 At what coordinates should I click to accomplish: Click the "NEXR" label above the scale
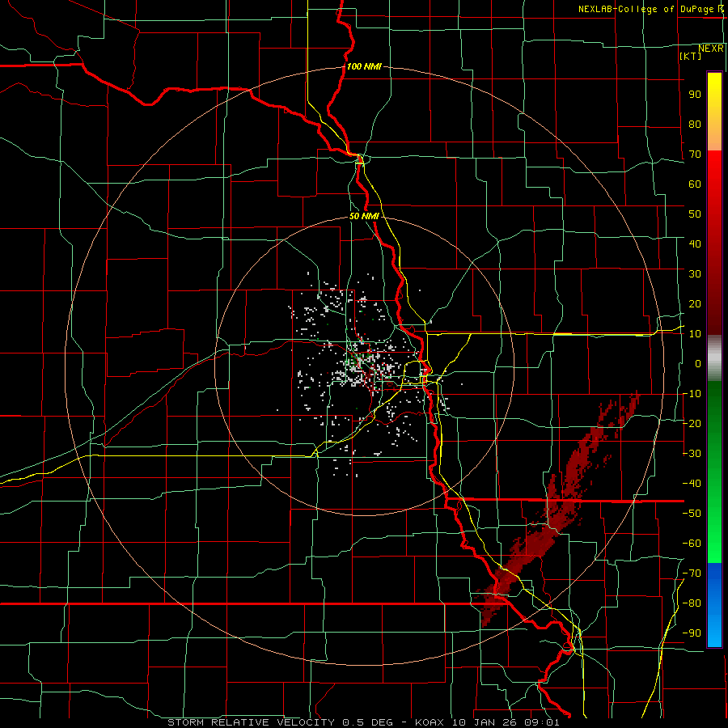710,49
